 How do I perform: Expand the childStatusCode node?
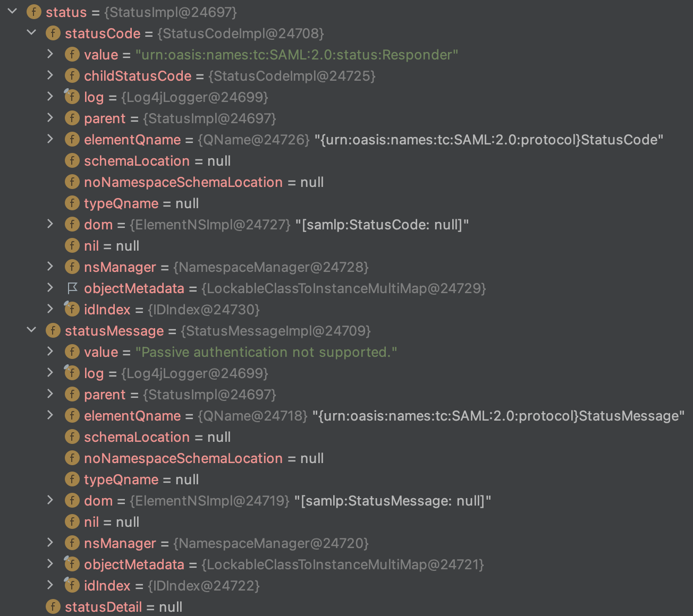tap(50, 75)
